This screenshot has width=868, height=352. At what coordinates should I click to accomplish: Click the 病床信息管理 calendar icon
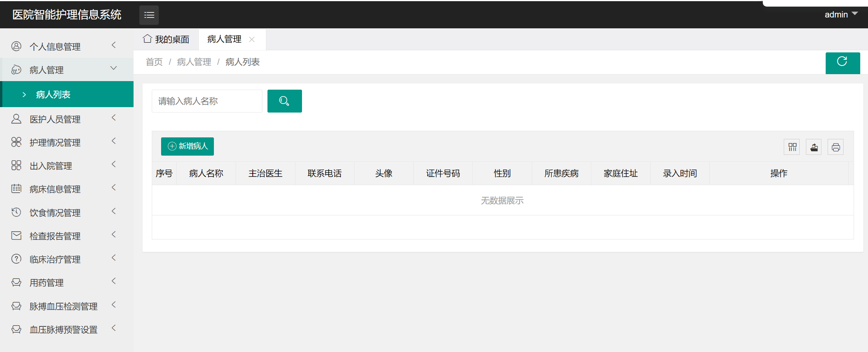pos(16,189)
